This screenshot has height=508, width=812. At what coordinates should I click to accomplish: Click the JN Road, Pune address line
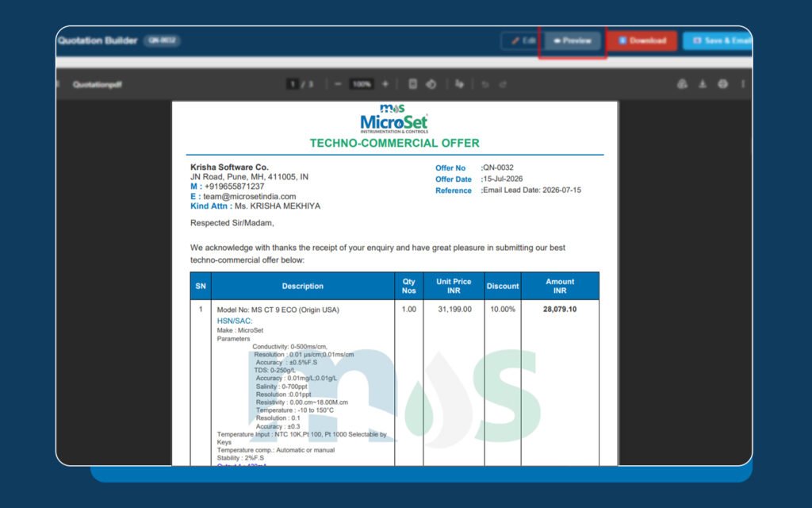[x=249, y=177]
